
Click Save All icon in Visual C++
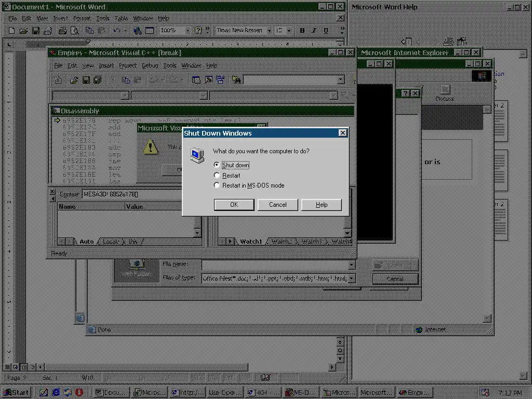98,79
